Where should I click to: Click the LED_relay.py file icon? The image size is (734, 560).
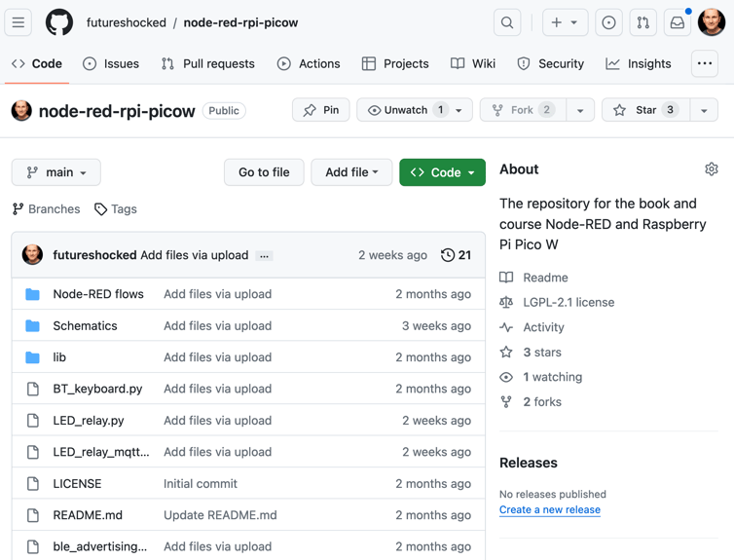(x=33, y=421)
